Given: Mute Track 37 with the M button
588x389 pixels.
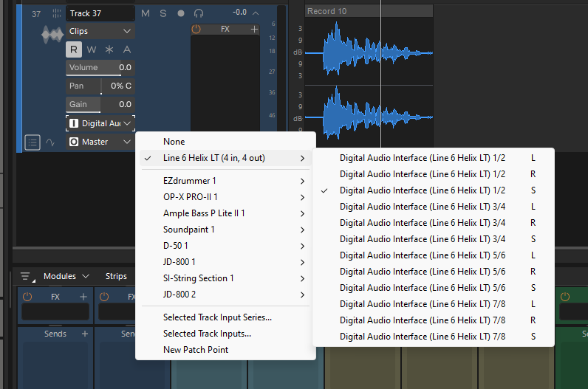Looking at the screenshot, I should [145, 13].
